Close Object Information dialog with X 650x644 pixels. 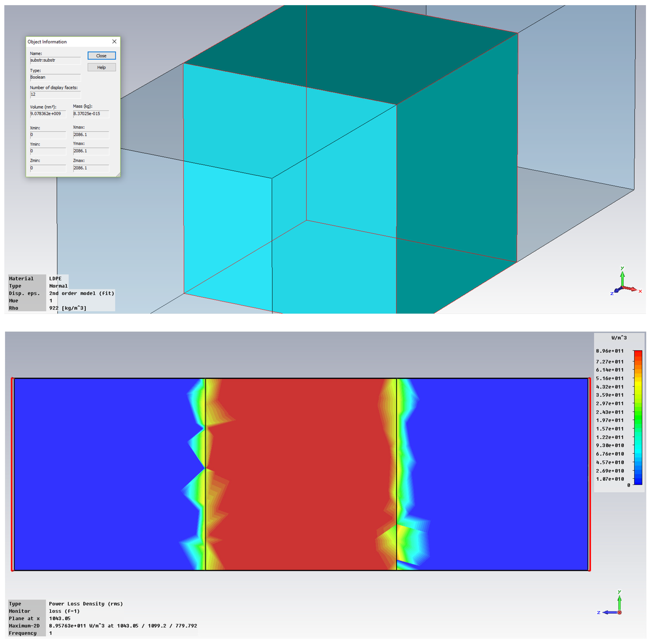click(114, 41)
